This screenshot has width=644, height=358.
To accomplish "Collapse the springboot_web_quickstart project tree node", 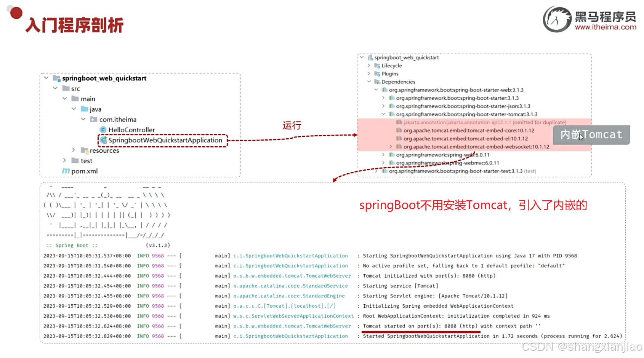I will pos(46,78).
